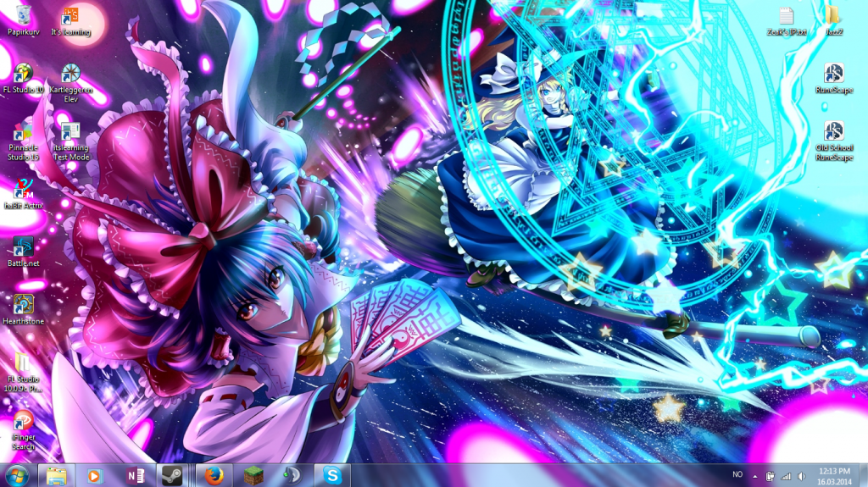Select the Kartleggeren Elev shortcut
The width and height of the screenshot is (868, 487).
click(x=71, y=75)
